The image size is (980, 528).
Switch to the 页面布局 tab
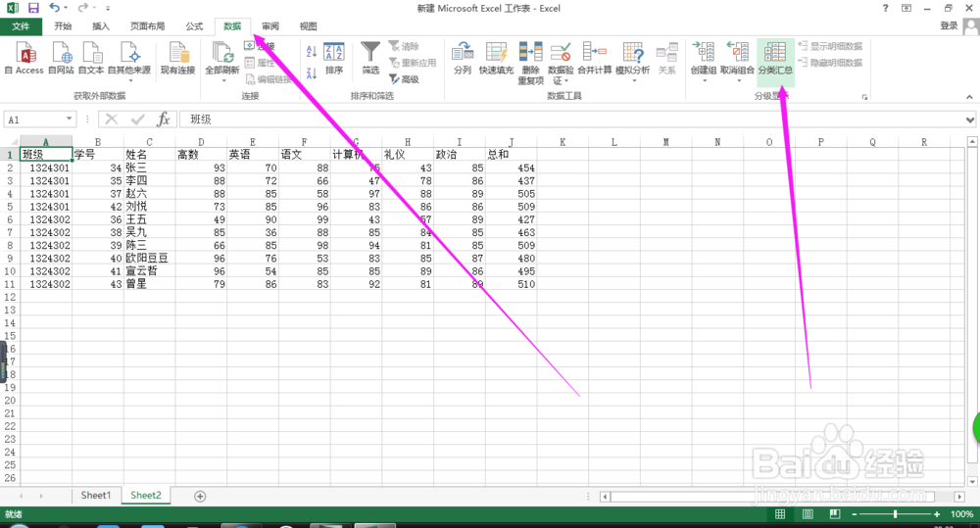click(x=148, y=26)
